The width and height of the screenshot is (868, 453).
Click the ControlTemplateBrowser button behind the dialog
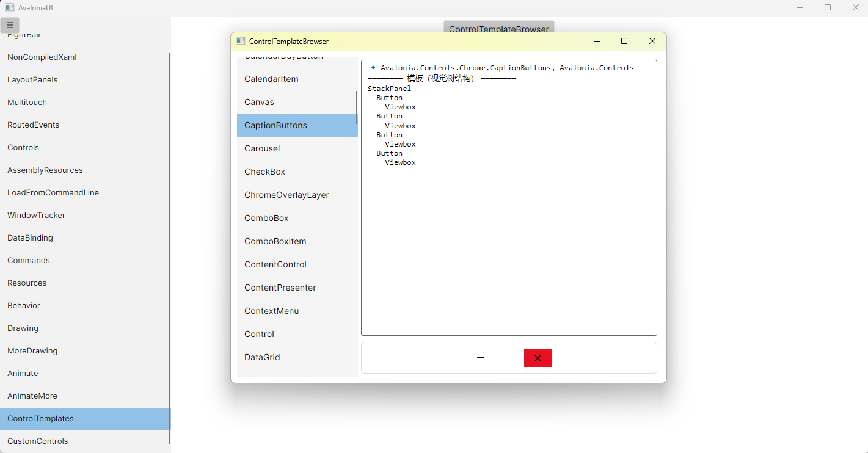[499, 27]
